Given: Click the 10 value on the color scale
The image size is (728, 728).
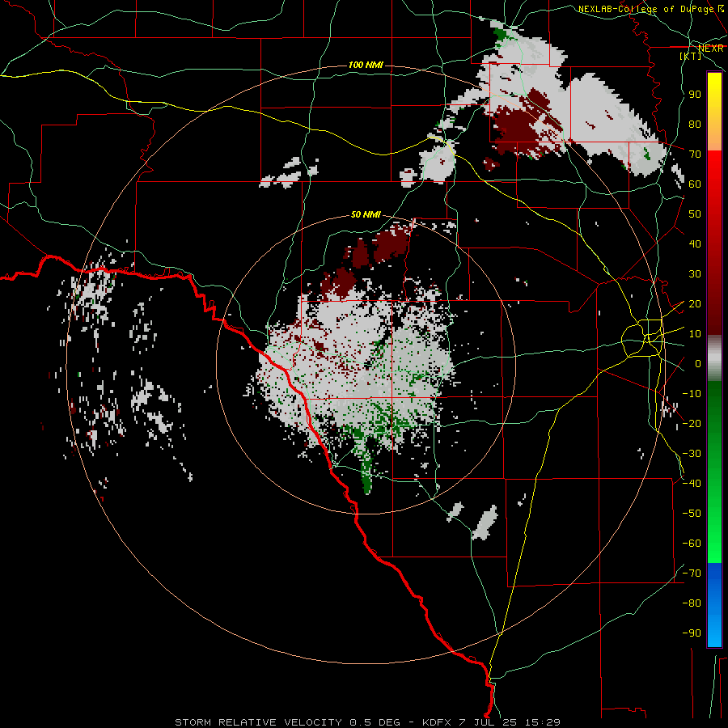Looking at the screenshot, I should (695, 334).
